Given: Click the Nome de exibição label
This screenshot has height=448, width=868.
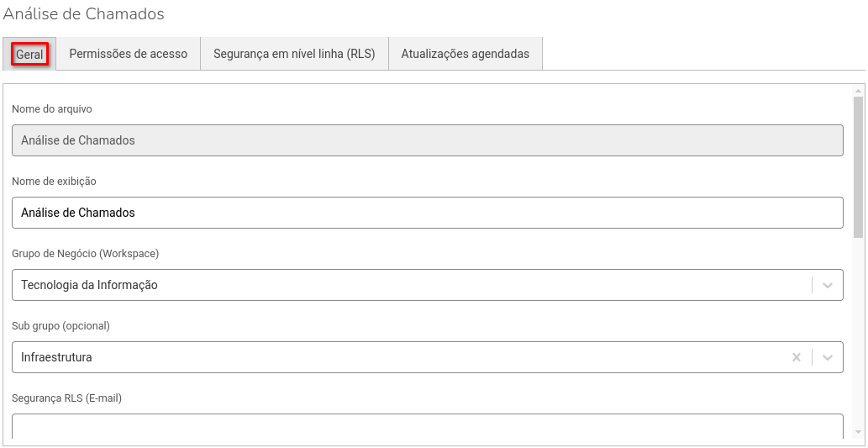Looking at the screenshot, I should [x=55, y=181].
